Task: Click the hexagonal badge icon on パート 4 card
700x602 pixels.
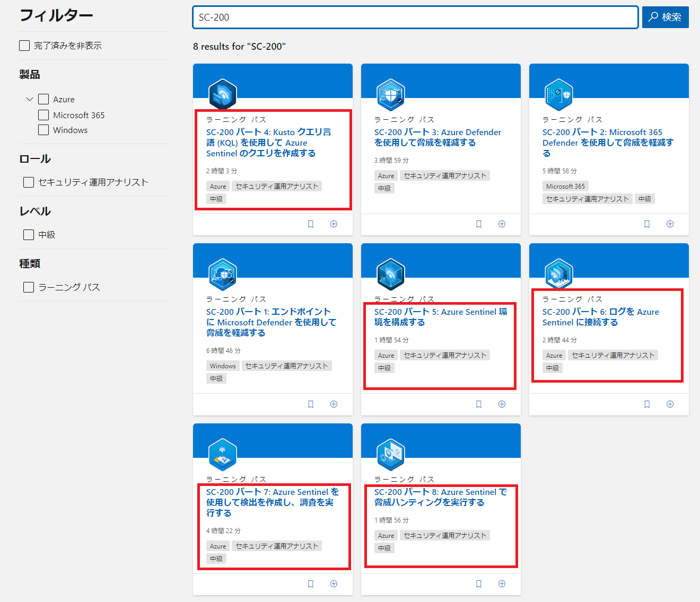Action: pyautogui.click(x=223, y=94)
